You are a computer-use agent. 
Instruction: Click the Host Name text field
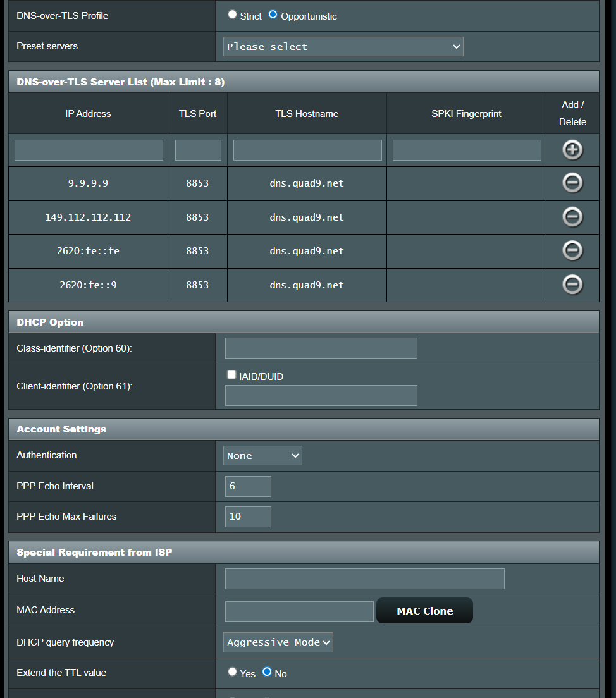coord(364,579)
